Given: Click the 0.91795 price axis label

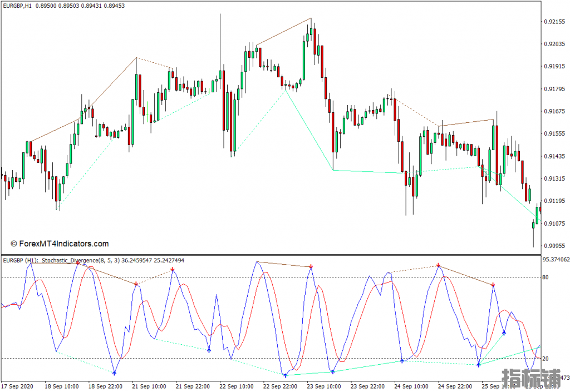Looking at the screenshot, I should 554,89.
